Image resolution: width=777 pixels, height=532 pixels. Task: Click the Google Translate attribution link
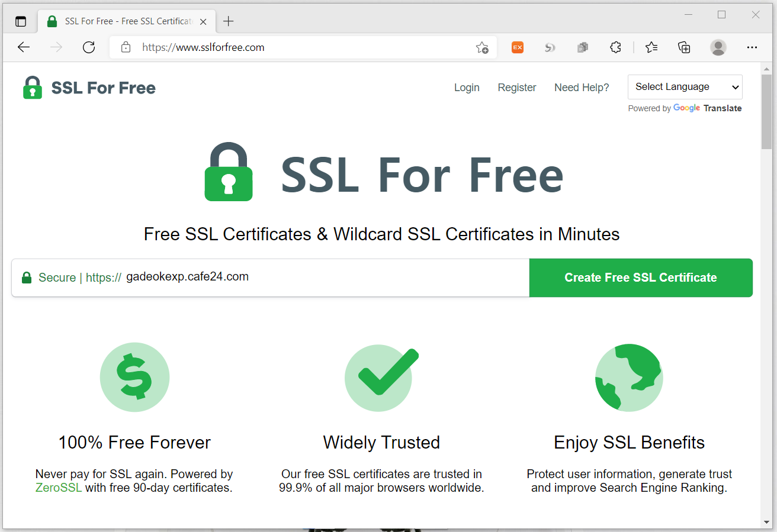click(x=707, y=108)
